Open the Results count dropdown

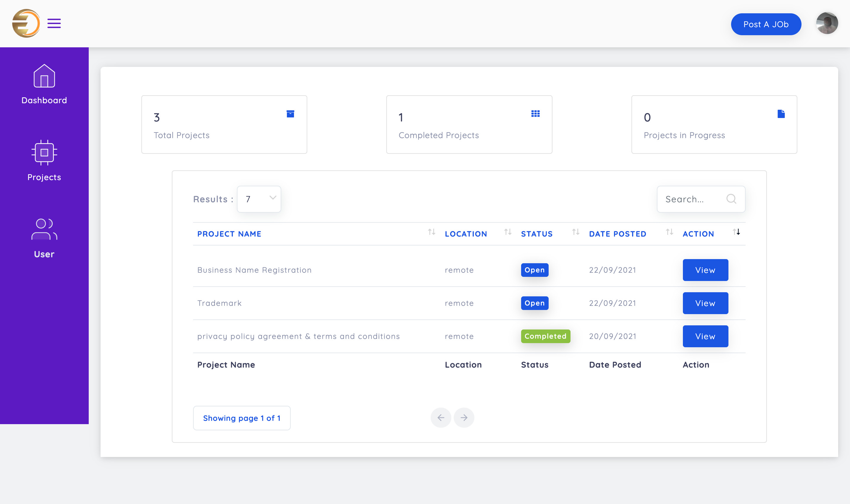259,199
